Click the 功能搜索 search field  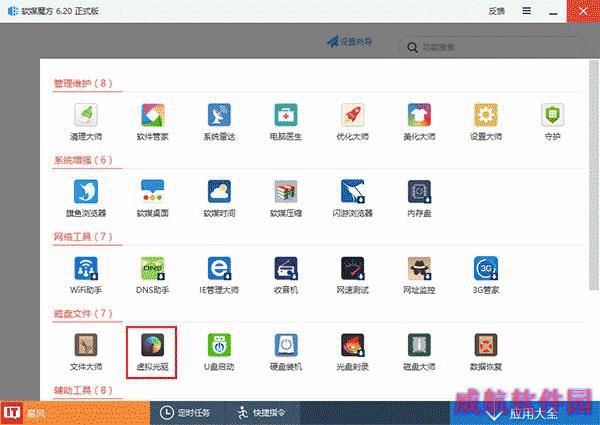[492, 47]
